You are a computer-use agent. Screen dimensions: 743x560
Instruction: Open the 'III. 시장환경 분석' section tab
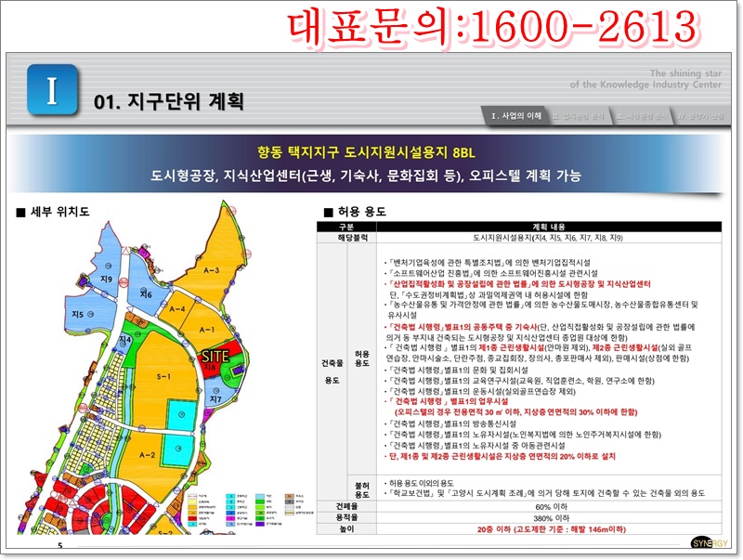click(642, 116)
